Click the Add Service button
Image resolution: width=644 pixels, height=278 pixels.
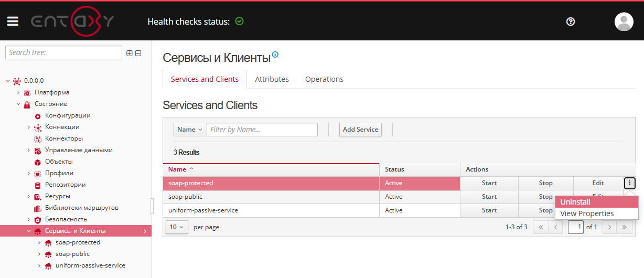pos(360,130)
